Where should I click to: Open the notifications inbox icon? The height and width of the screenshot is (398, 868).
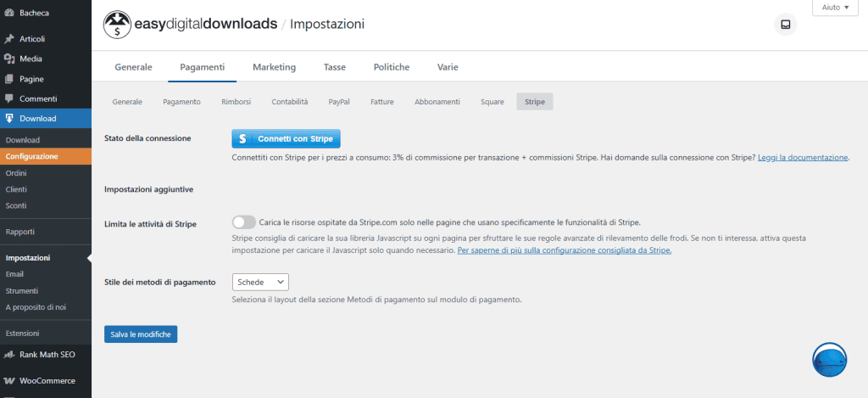(x=785, y=25)
